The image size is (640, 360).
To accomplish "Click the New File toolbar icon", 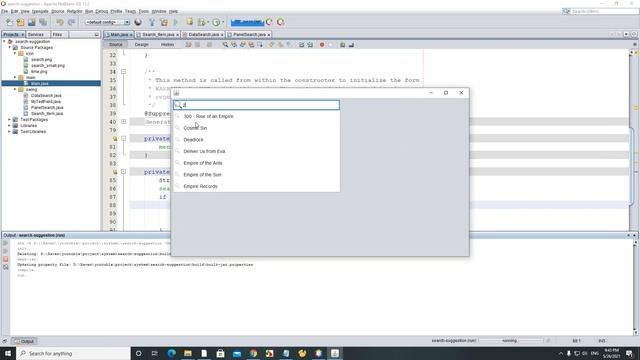I will (x=9, y=22).
